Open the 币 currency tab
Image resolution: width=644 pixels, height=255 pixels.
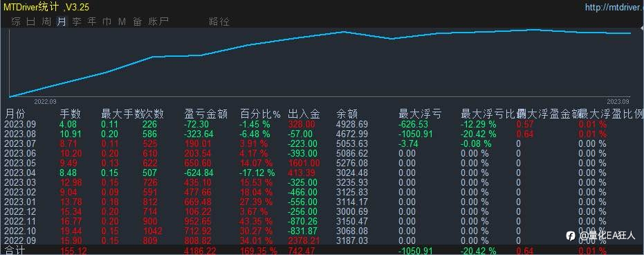pyautogui.click(x=107, y=21)
